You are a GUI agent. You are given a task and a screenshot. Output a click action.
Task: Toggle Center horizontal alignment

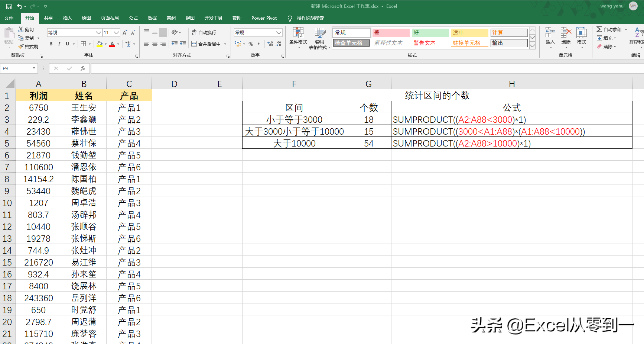(155, 44)
